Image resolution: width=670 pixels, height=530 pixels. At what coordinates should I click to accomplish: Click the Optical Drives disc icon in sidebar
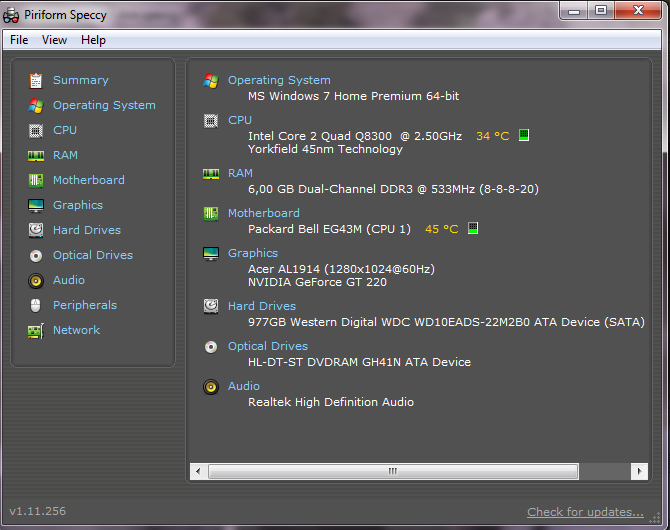[x=36, y=256]
